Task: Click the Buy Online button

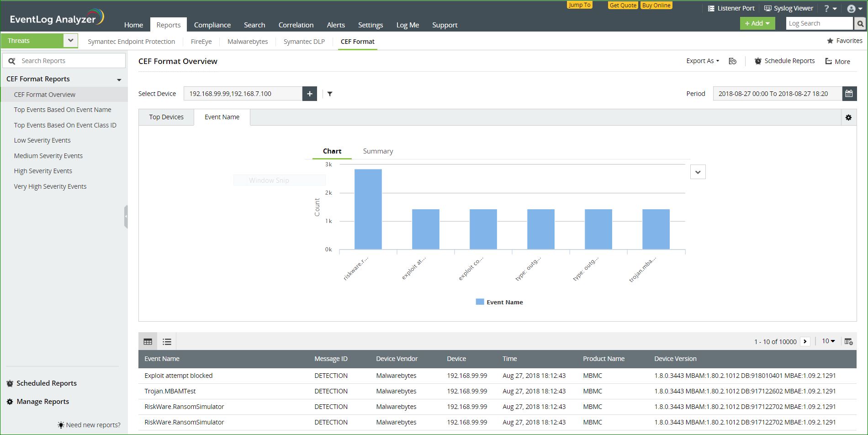Action: (656, 5)
